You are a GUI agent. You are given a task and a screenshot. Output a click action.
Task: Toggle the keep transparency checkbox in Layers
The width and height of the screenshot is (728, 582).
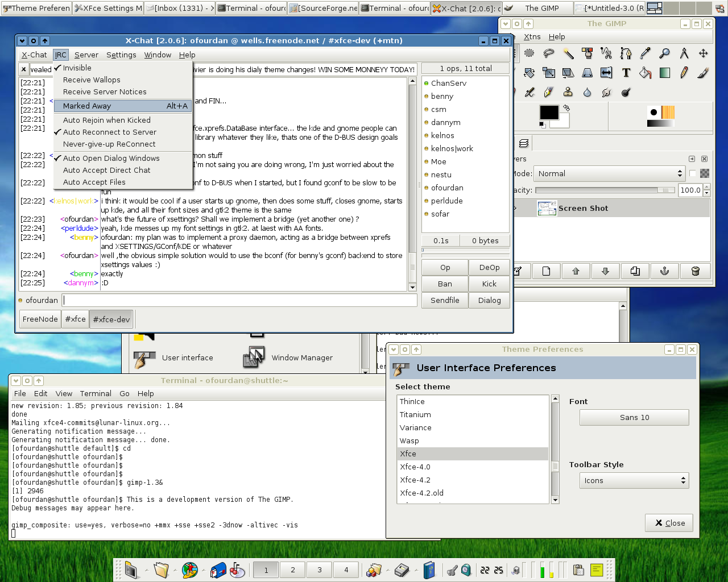click(x=693, y=174)
